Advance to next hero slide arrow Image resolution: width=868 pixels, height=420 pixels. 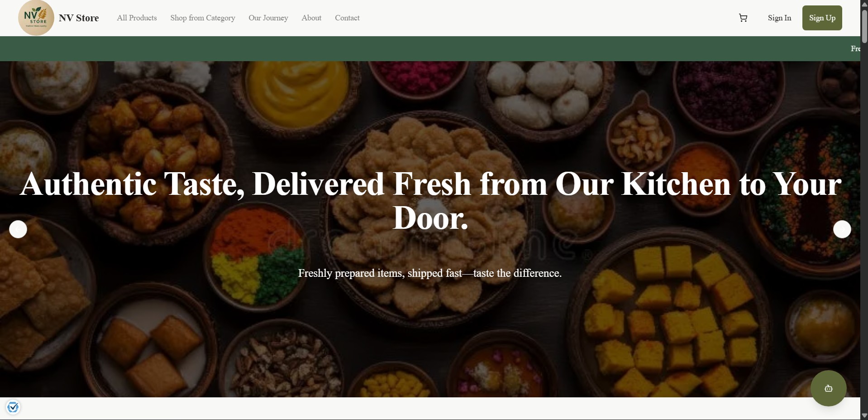point(842,229)
